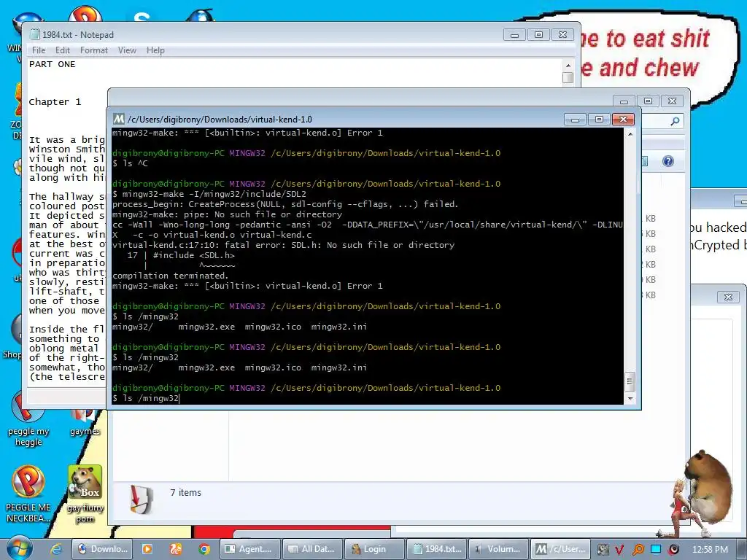
Task: Click the hamster character on the desktop
Action: click(708, 486)
